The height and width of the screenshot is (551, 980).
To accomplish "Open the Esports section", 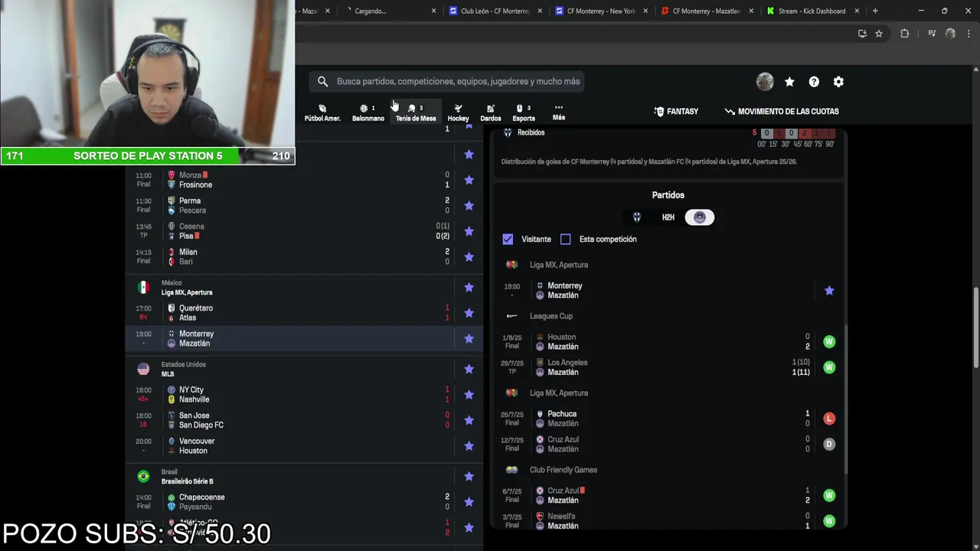I will (x=524, y=112).
